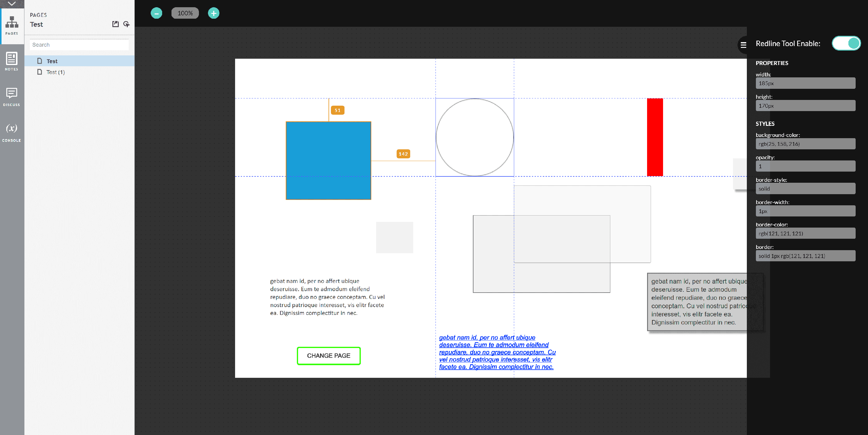
Task: Open the Discuss comments panel icon
Action: click(x=11, y=97)
